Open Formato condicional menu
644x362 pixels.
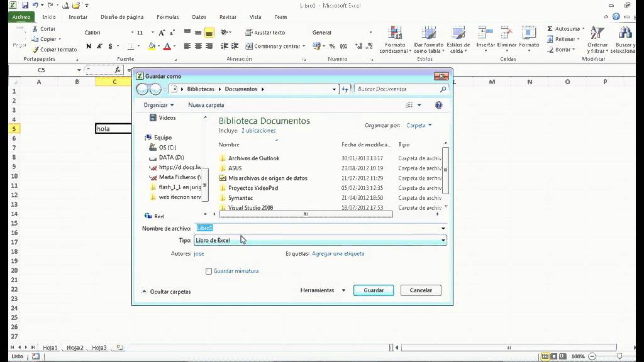[x=395, y=40]
